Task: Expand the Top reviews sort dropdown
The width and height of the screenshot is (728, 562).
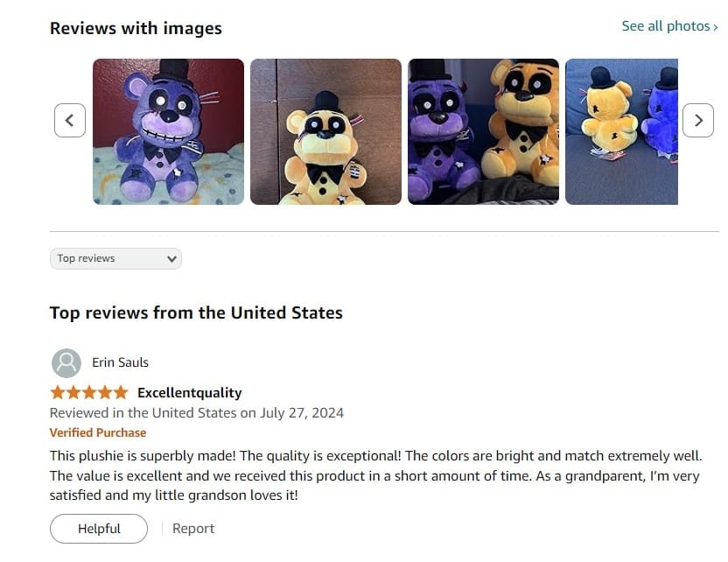Action: tap(115, 259)
